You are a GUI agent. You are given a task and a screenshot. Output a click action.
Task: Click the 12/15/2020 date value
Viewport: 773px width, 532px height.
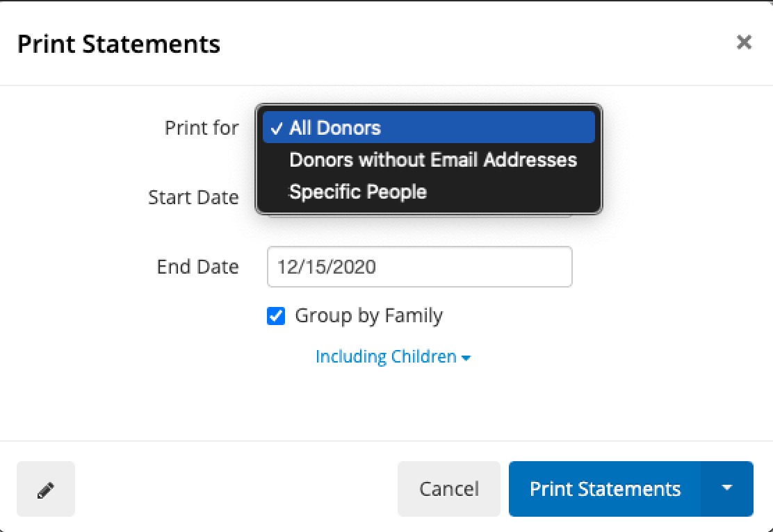coord(326,267)
